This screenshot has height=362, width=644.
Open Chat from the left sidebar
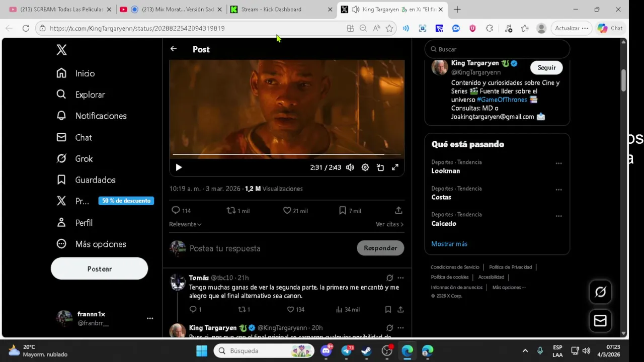74,137
